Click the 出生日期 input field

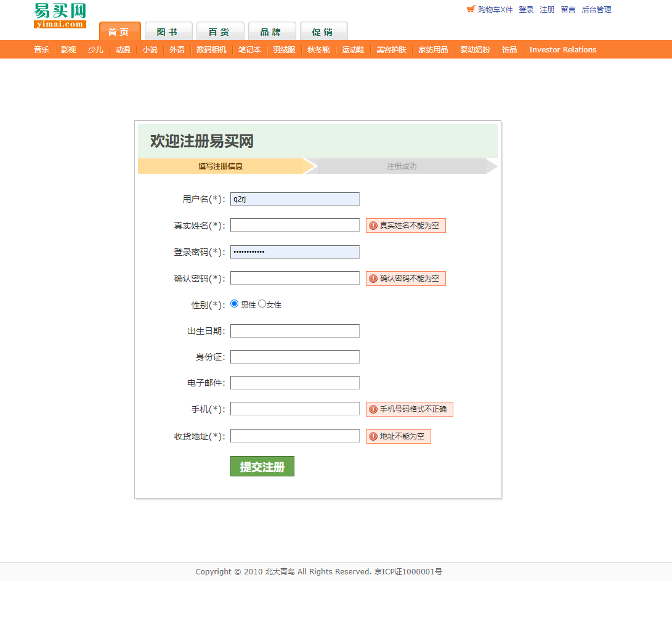pyautogui.click(x=294, y=330)
